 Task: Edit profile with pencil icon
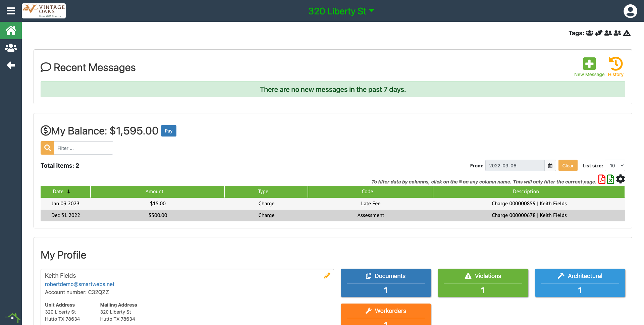click(x=327, y=275)
